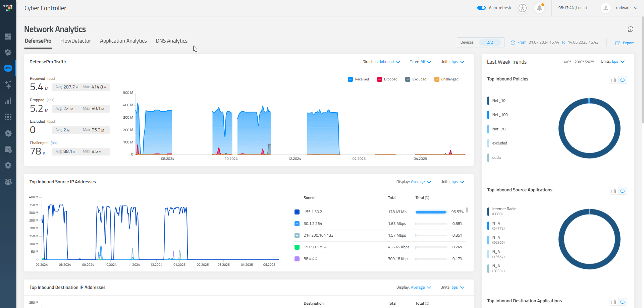Toggle series checkbox for source 191.98.179.4

[x=297, y=247]
